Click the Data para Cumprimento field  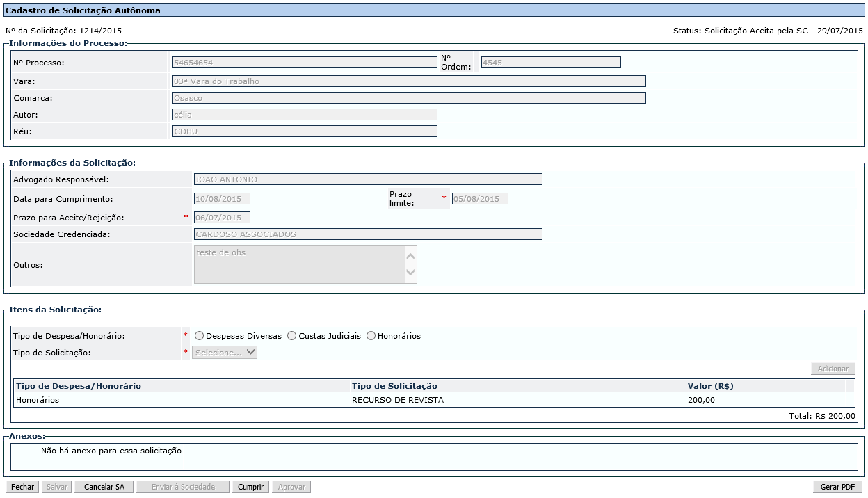pos(222,199)
